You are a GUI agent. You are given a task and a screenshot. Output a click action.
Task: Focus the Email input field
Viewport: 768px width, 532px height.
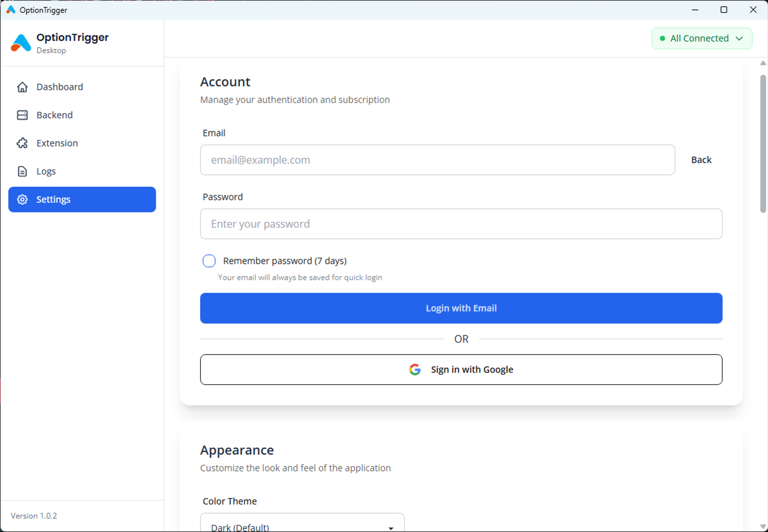click(438, 160)
